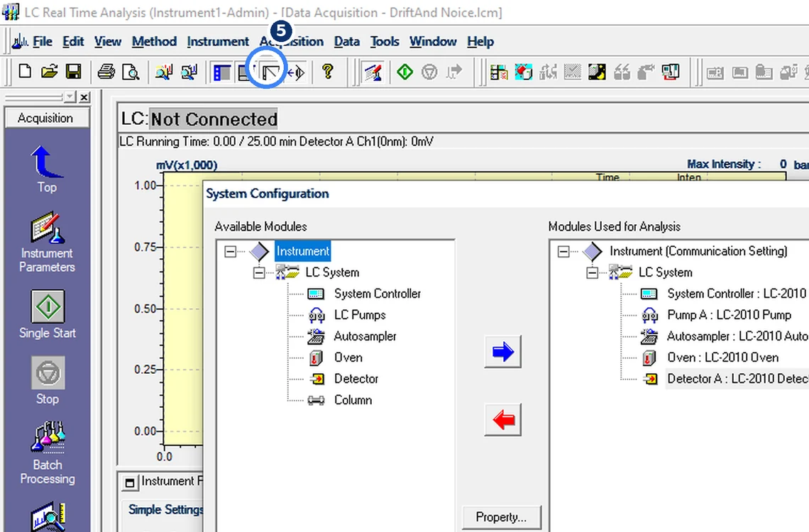
Task: Click the Save floppy disk icon
Action: pos(73,72)
